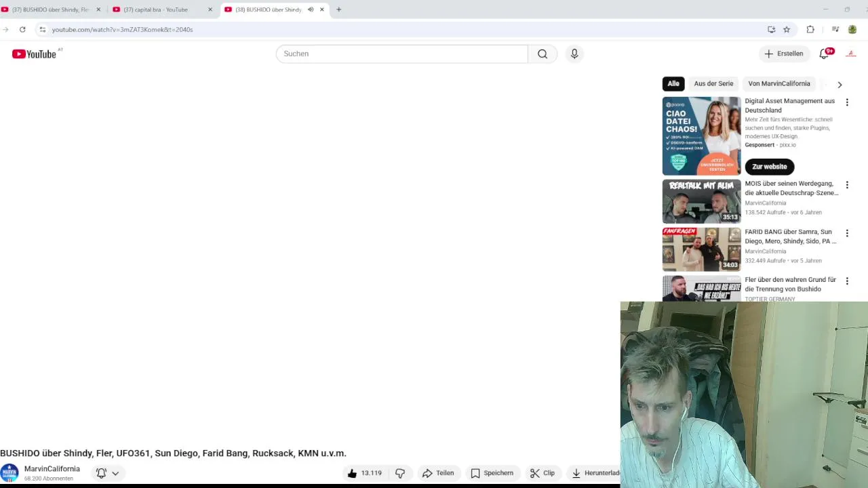Select the 'Von MarvinCalifornia' chip

(x=779, y=83)
